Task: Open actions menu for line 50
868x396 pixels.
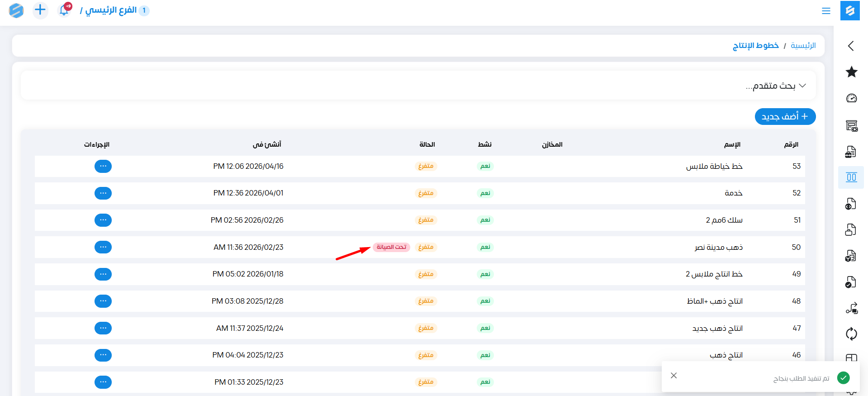Action: click(103, 247)
